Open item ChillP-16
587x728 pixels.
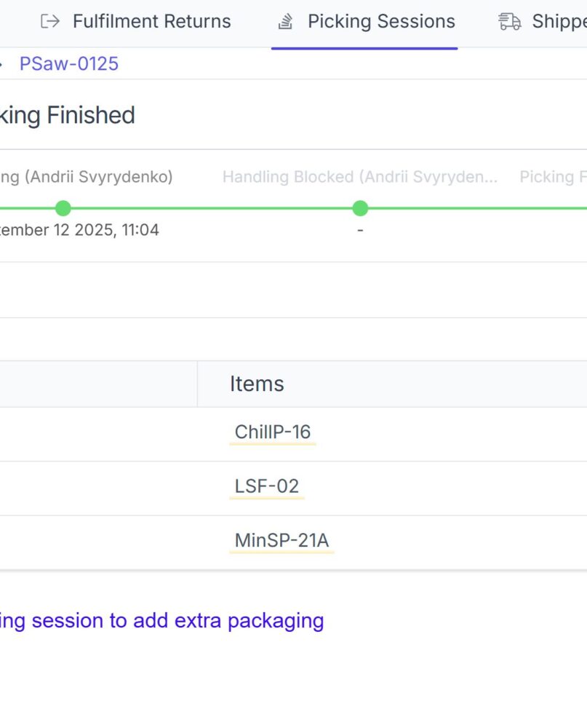[273, 432]
